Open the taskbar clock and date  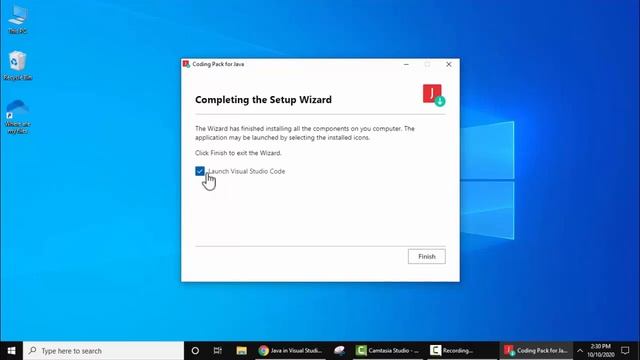[601, 351]
